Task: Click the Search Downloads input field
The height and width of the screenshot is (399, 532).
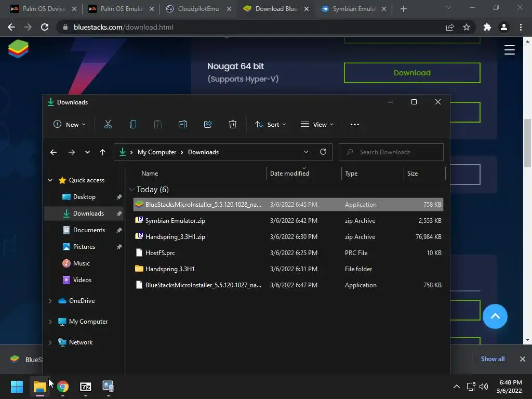Action: [x=391, y=152]
